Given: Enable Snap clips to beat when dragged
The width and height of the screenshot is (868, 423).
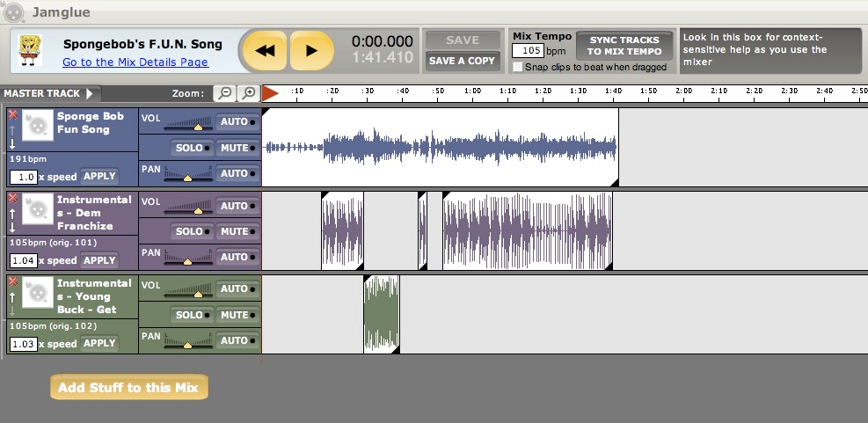Looking at the screenshot, I should click(518, 67).
